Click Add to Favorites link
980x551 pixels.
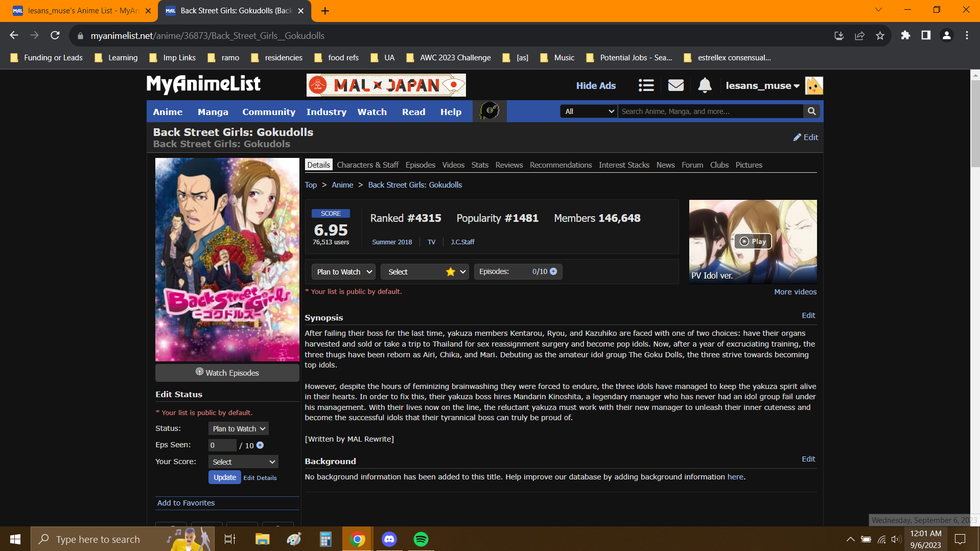[x=186, y=503]
